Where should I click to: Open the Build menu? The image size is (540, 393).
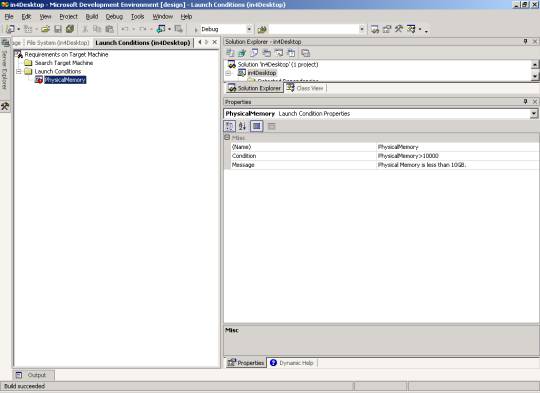pos(92,17)
